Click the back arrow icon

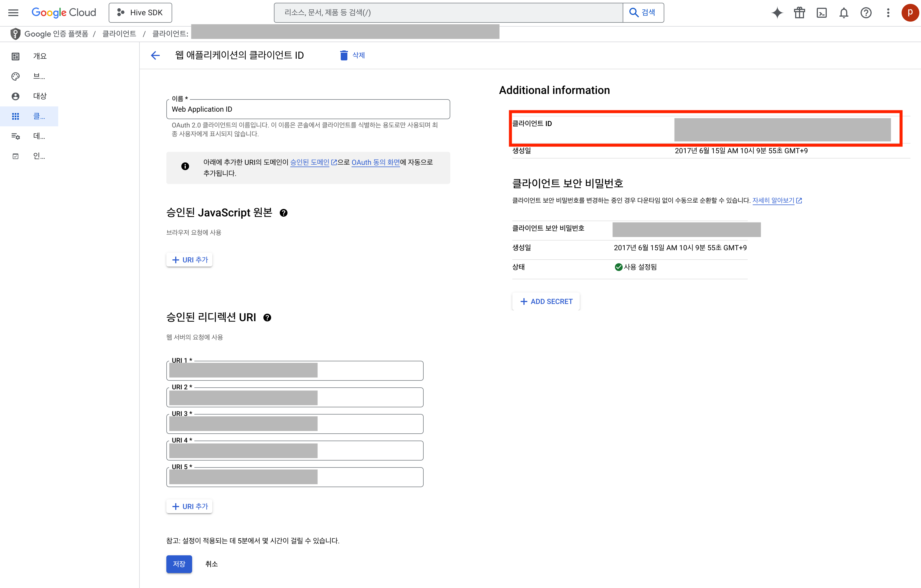155,55
